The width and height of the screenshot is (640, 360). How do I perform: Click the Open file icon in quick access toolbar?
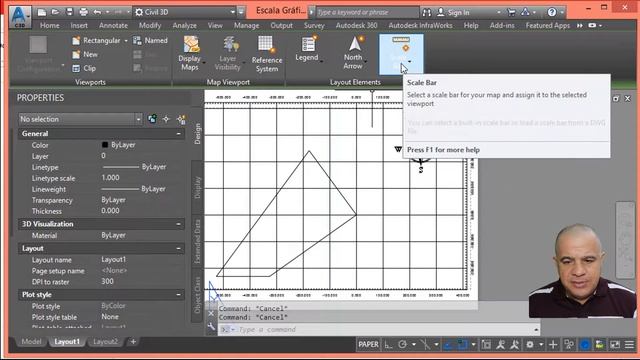click(55, 12)
